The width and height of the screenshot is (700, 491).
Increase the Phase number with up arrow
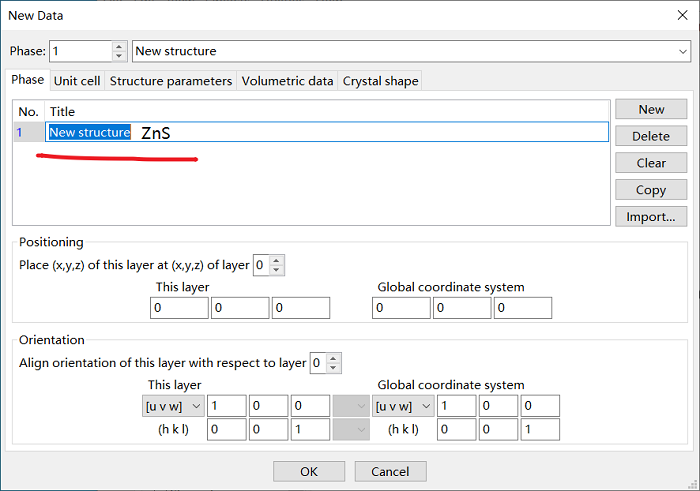pos(119,47)
